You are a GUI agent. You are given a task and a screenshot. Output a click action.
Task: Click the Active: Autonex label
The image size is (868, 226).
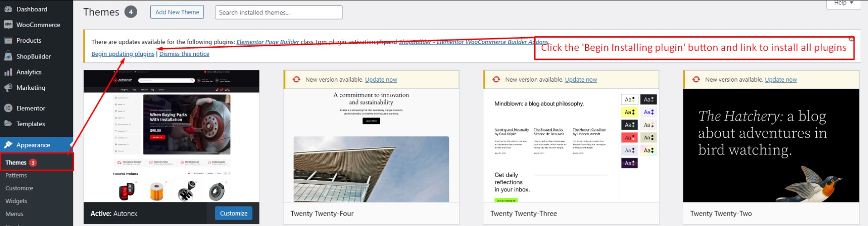point(114,213)
